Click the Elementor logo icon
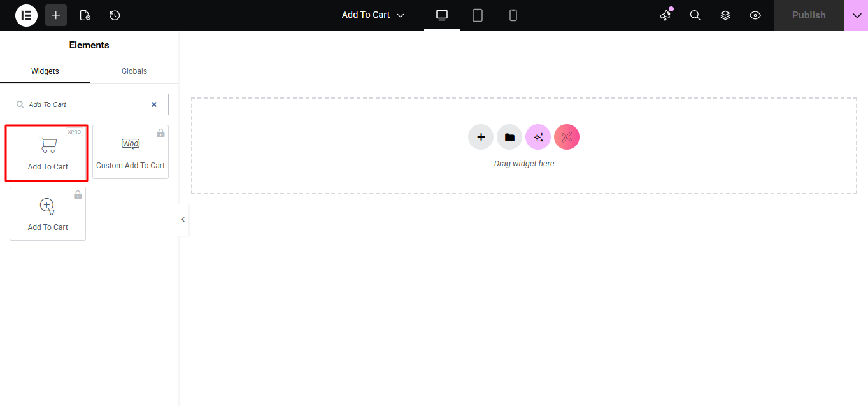 [26, 15]
